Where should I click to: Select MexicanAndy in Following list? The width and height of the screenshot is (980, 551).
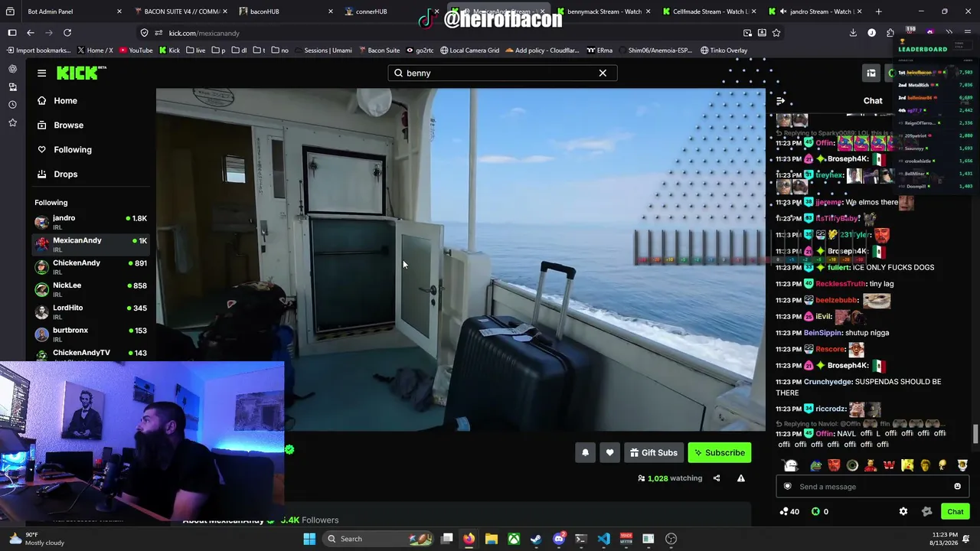90,244
